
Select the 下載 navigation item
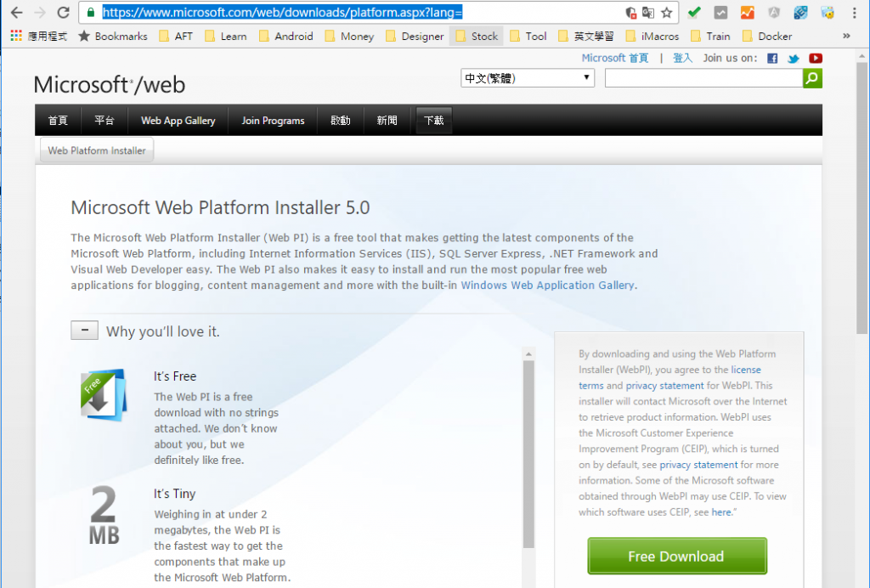[x=434, y=121]
